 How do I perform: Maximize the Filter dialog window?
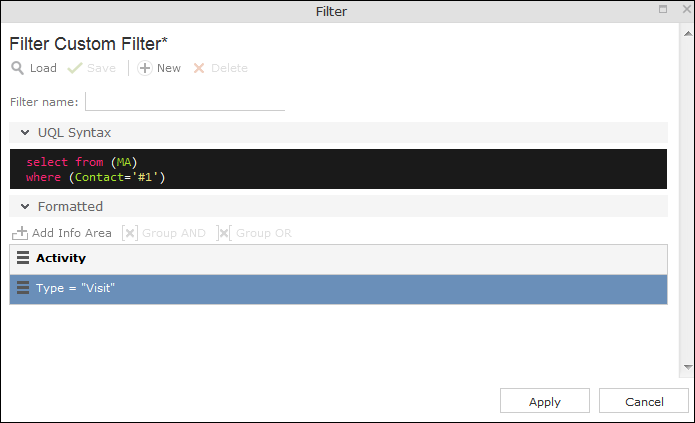(663, 9)
